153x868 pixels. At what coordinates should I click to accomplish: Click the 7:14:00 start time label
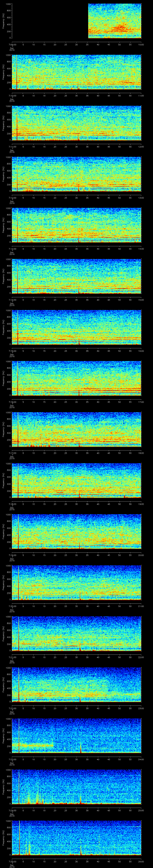pos(12,300)
